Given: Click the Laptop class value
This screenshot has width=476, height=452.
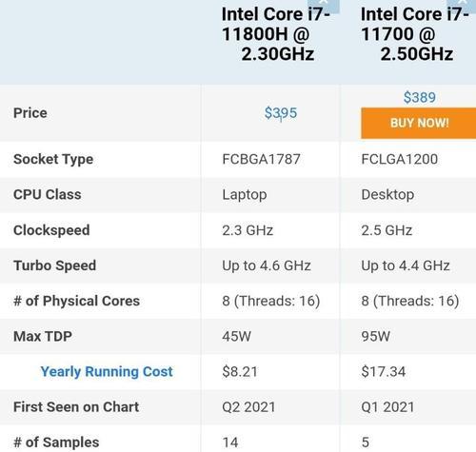Looking at the screenshot, I should (x=245, y=195).
